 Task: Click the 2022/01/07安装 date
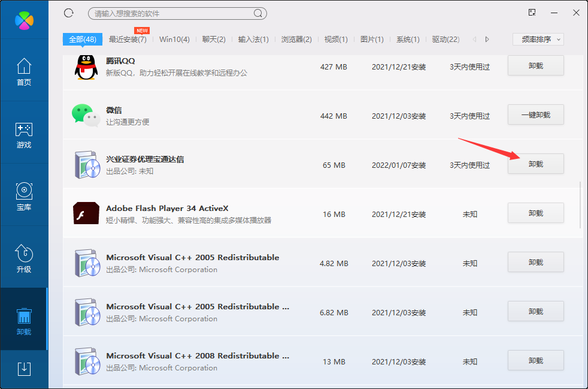[399, 165]
